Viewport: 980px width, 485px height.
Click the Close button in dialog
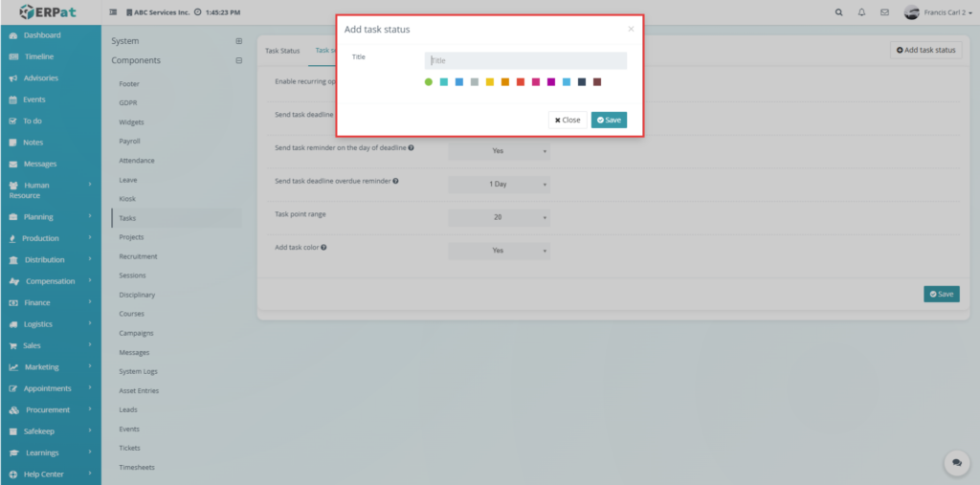pyautogui.click(x=568, y=120)
